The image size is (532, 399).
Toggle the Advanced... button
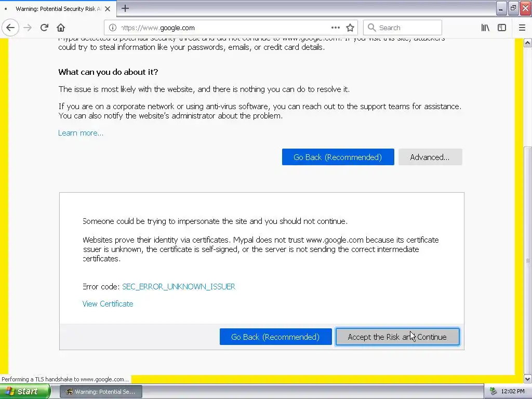point(430,157)
